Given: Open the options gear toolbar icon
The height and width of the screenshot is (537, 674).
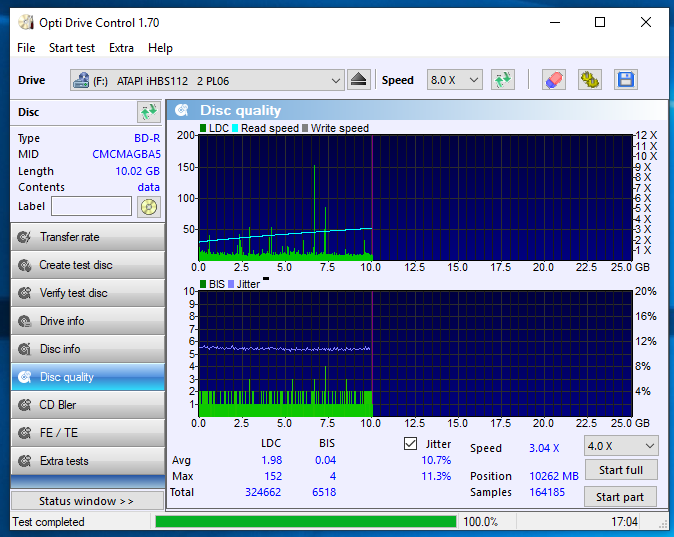Looking at the screenshot, I should click(589, 80).
